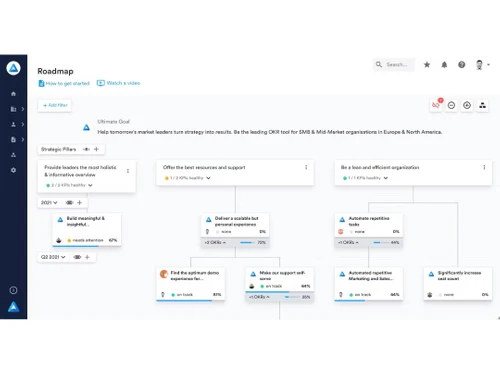Click the plus beside Q2 2021
Screen dimensions: 500x375
[87, 257]
